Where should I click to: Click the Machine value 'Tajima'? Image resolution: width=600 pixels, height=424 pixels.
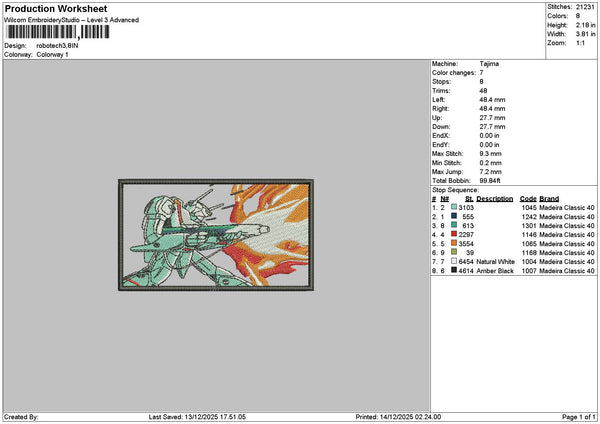click(x=489, y=64)
